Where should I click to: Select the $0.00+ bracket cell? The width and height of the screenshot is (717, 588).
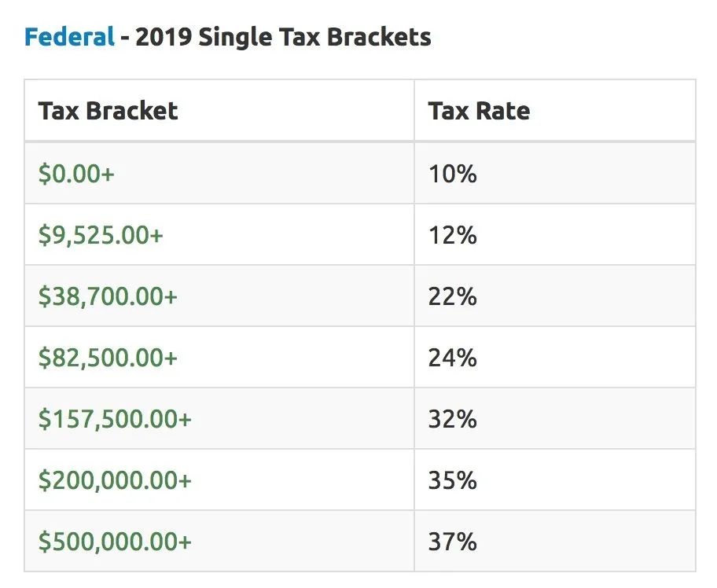(76, 174)
